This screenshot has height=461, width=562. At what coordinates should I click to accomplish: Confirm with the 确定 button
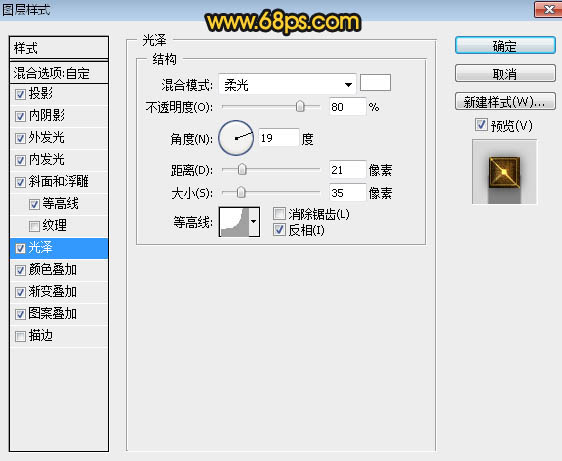pyautogui.click(x=505, y=46)
